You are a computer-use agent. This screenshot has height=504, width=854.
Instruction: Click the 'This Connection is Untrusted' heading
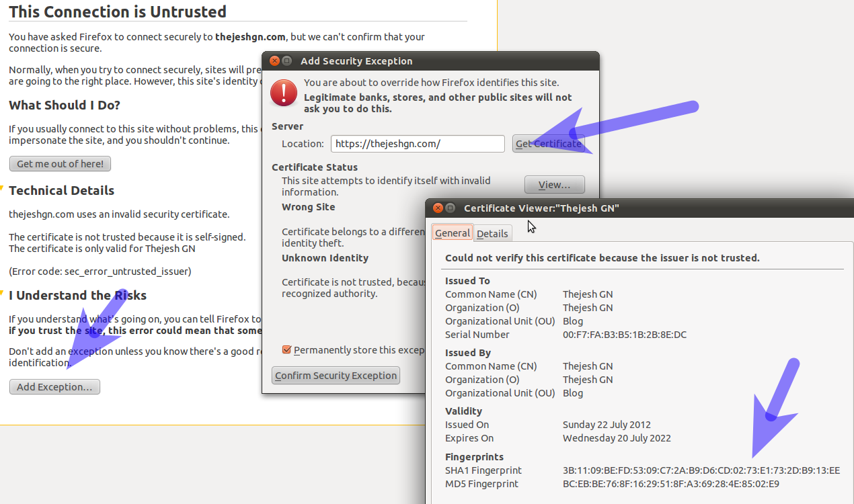click(x=118, y=11)
